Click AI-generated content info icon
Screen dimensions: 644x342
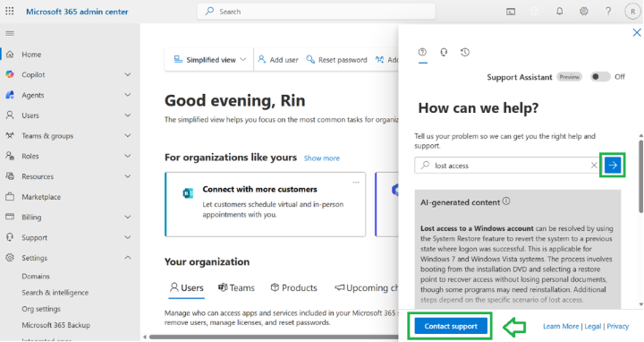pyautogui.click(x=506, y=201)
